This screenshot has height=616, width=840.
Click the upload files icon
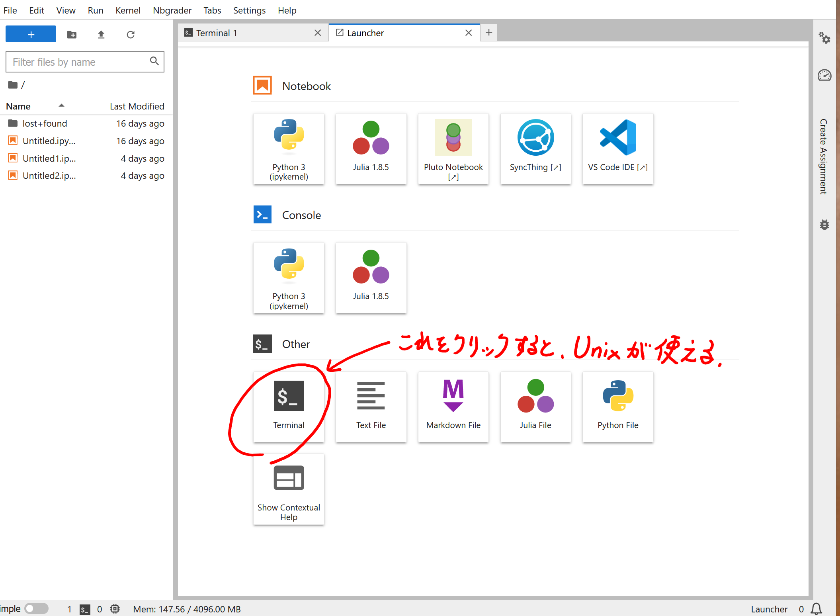[101, 35]
